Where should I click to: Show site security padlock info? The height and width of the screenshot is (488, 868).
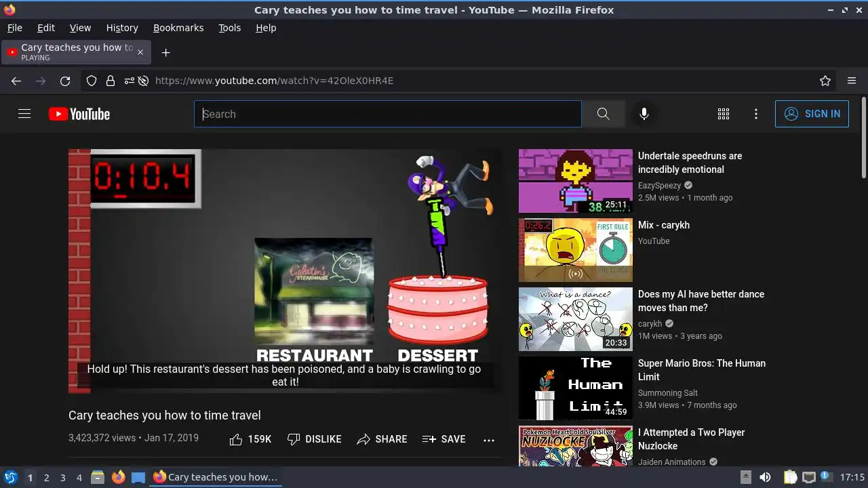tap(110, 81)
